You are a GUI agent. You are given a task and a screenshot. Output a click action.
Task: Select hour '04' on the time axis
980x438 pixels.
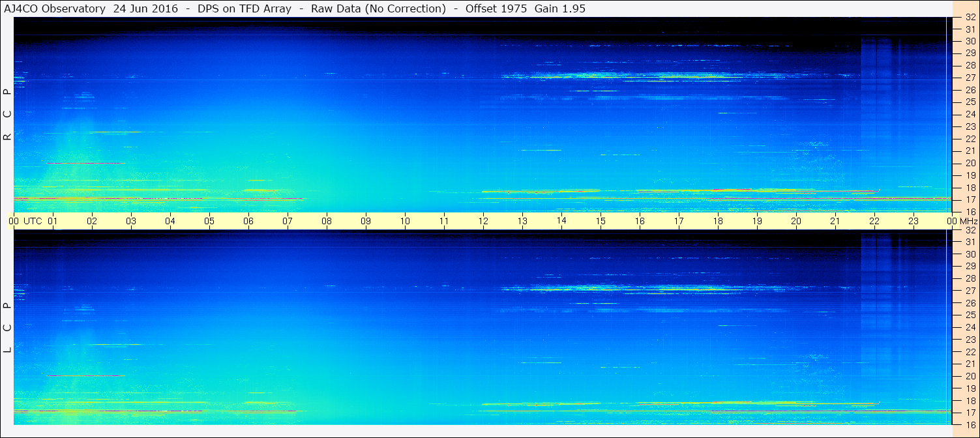(170, 221)
